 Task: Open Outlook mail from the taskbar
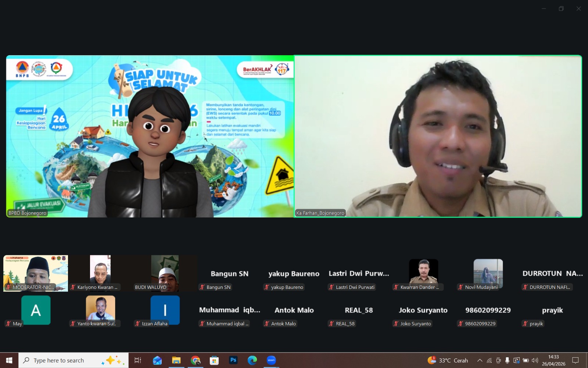(157, 360)
